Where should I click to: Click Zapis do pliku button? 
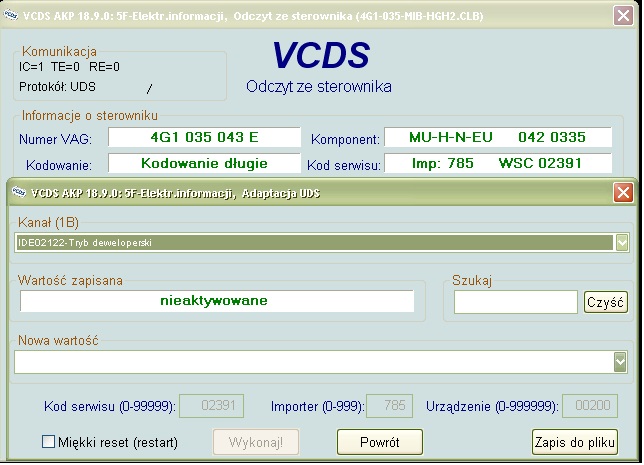pos(575,442)
